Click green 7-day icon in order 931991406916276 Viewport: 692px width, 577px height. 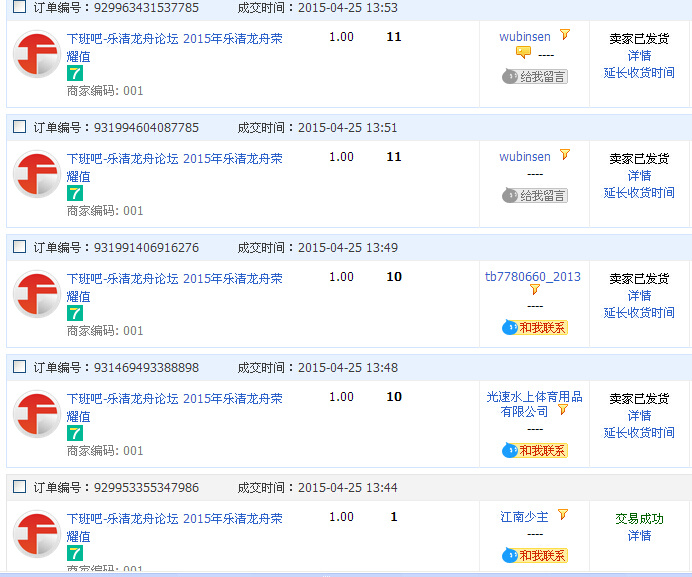[75, 313]
